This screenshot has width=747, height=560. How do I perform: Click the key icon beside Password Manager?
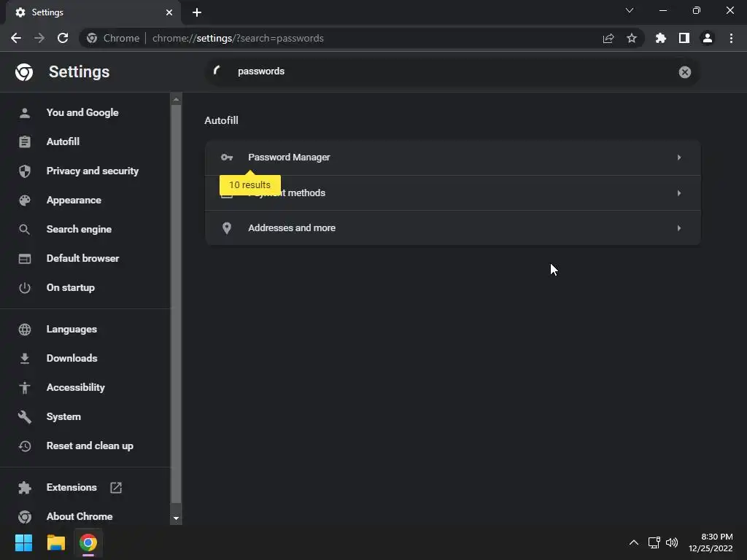pos(227,157)
